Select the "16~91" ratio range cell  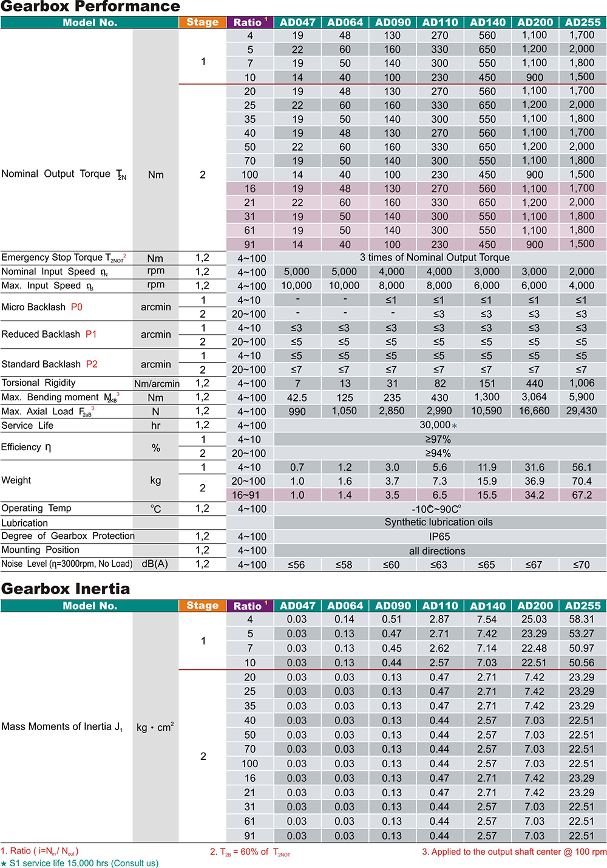pos(246,495)
